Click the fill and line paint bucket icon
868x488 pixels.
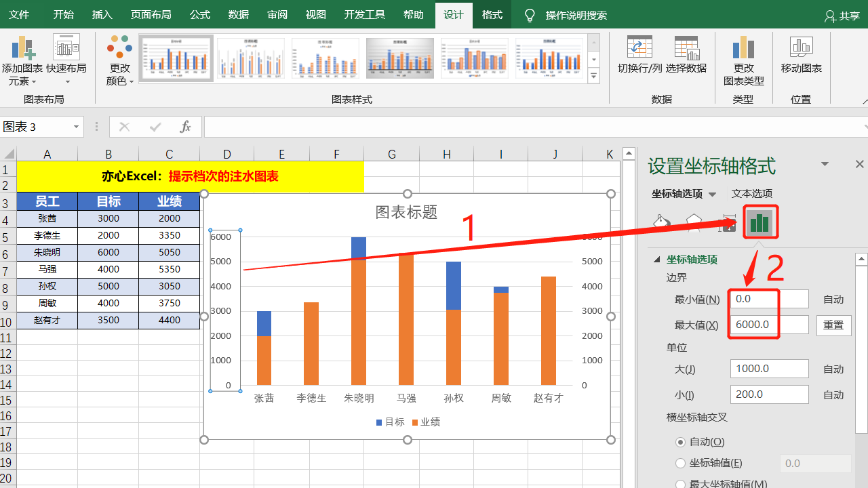tap(661, 223)
